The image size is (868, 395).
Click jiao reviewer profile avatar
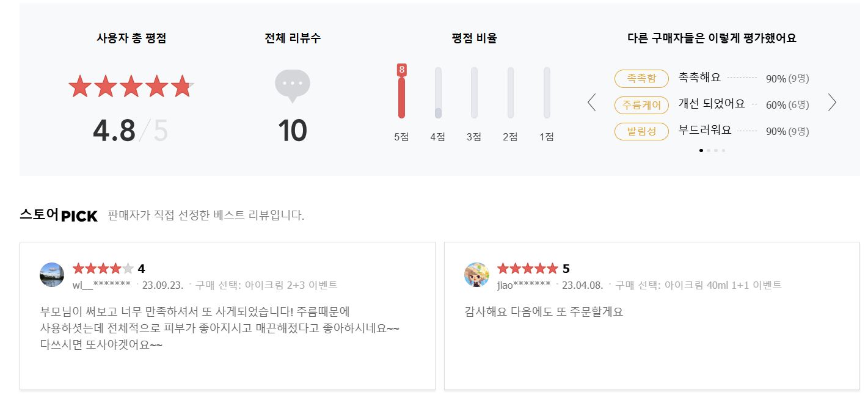476,275
